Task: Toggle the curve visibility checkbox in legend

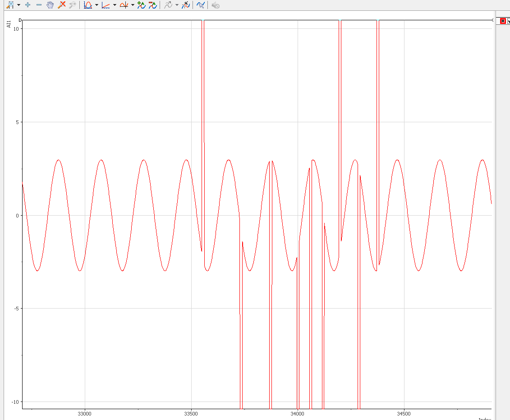Action: pos(508,21)
